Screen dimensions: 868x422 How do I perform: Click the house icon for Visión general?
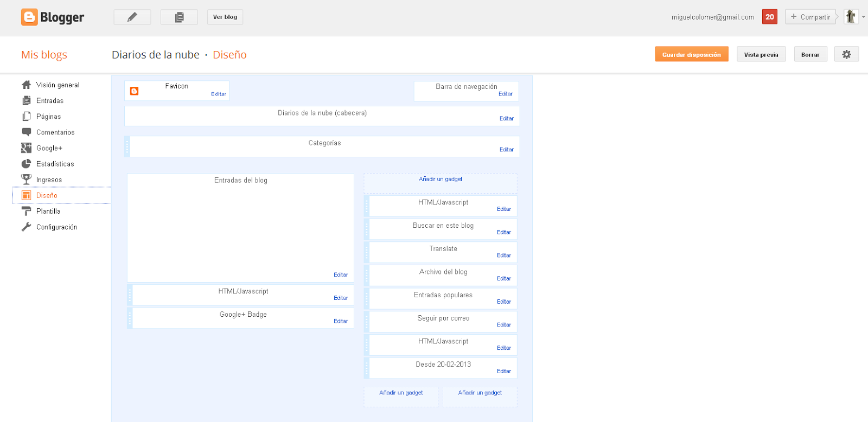point(26,85)
